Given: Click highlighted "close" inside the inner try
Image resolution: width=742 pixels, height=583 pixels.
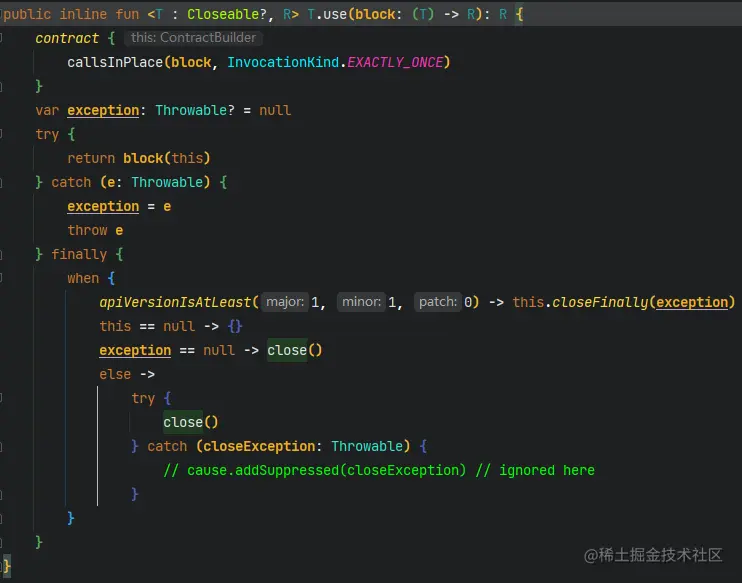Looking at the screenshot, I should pos(183,423).
